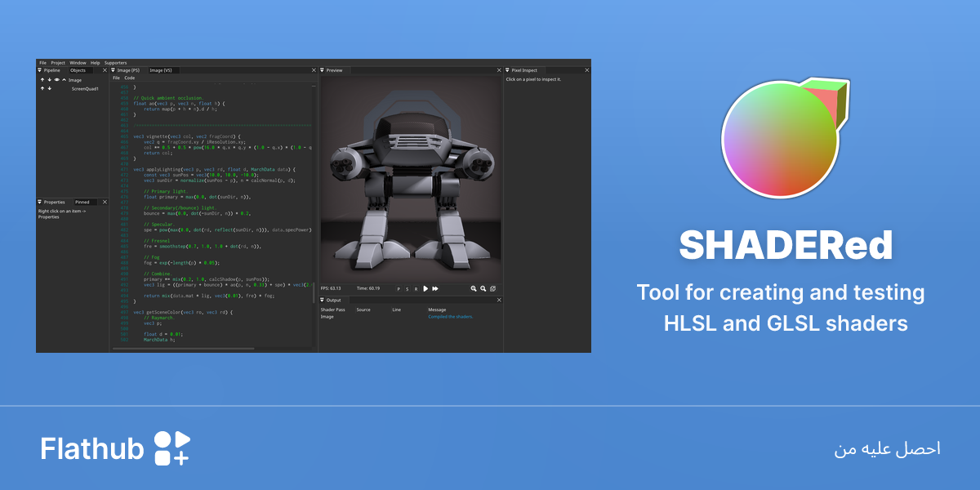980x490 pixels.
Task: Click the code editor vertical scrollbar
Action: (x=314, y=292)
